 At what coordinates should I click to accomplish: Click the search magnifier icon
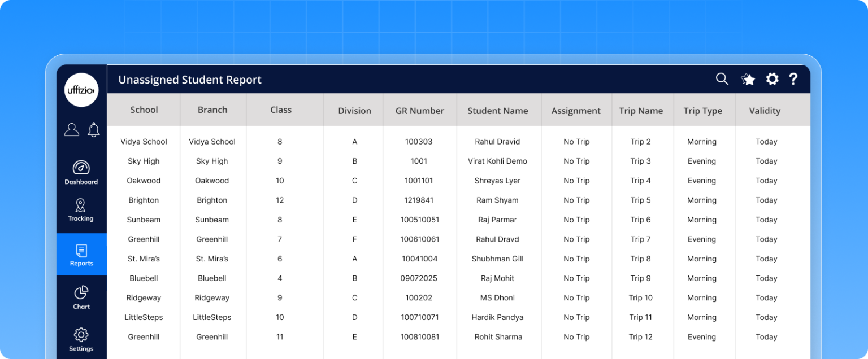point(722,79)
